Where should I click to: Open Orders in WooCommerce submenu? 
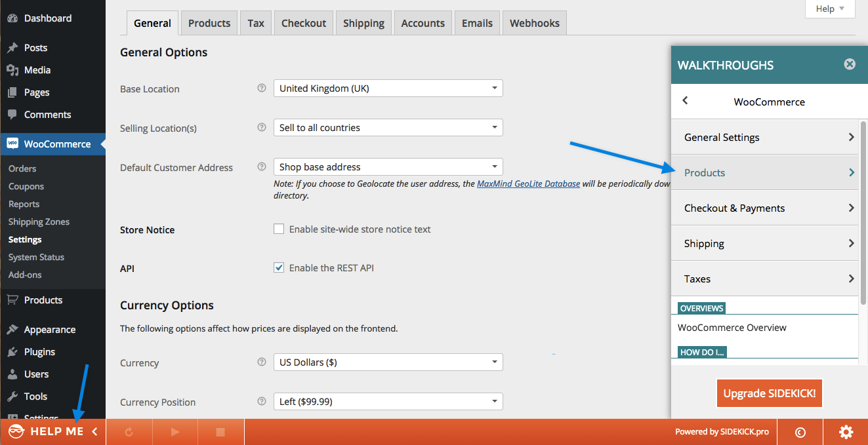[22, 168]
